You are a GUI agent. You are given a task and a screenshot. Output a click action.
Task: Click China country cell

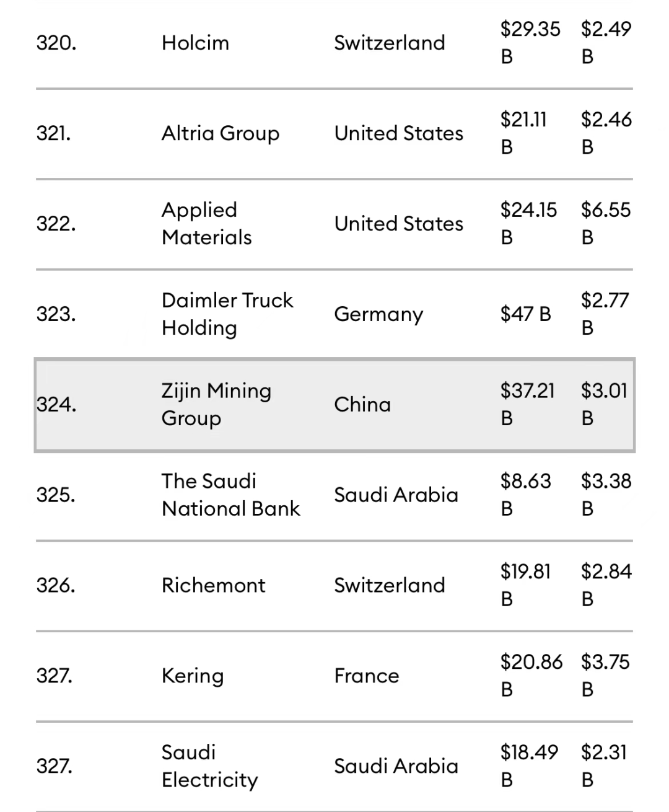(x=362, y=405)
